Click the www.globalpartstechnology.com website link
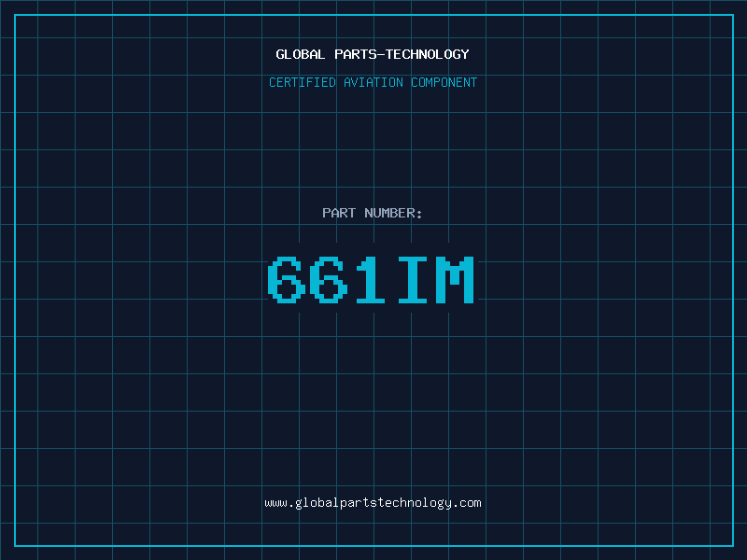 (373, 502)
